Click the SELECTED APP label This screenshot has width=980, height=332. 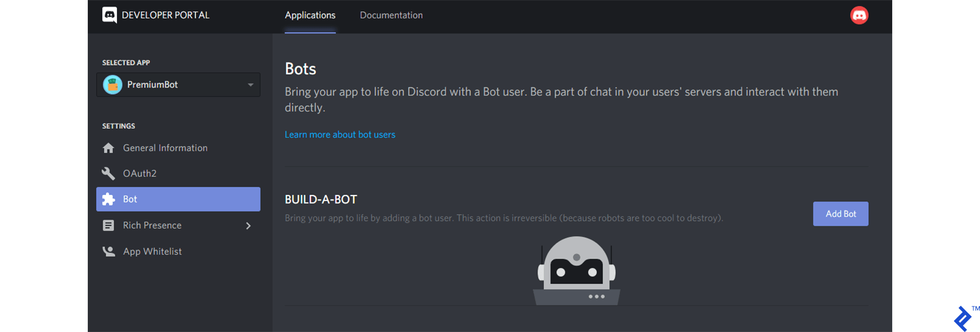126,63
